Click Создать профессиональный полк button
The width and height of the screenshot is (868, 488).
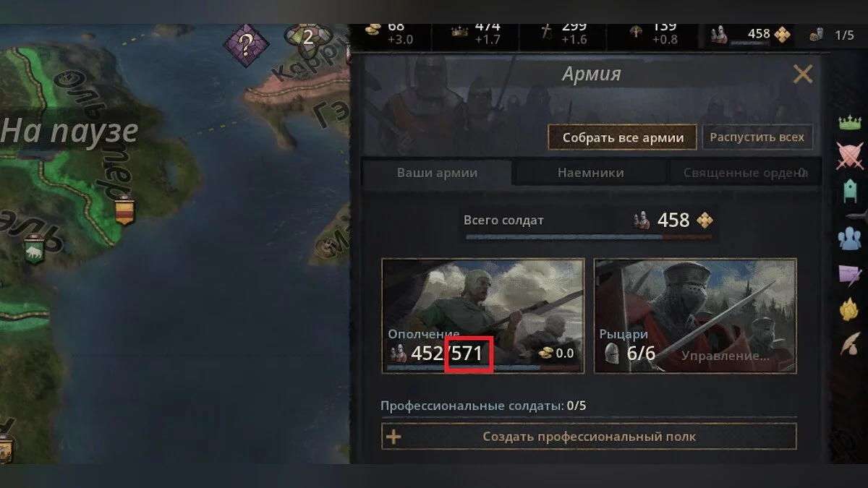coord(589,437)
